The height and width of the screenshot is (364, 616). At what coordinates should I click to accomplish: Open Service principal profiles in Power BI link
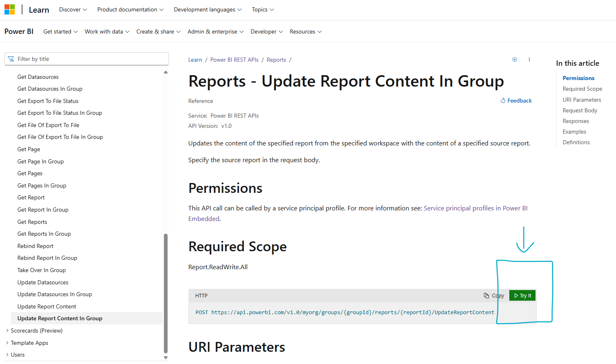click(x=475, y=208)
